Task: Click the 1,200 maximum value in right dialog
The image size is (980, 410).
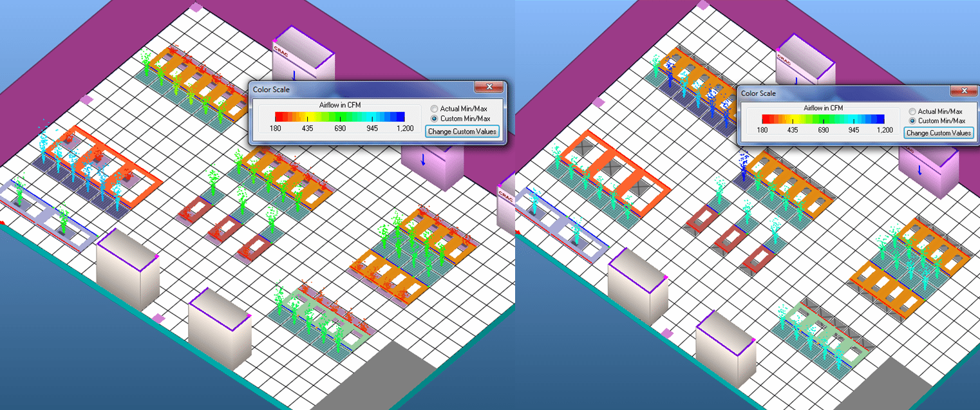Action: tap(885, 130)
